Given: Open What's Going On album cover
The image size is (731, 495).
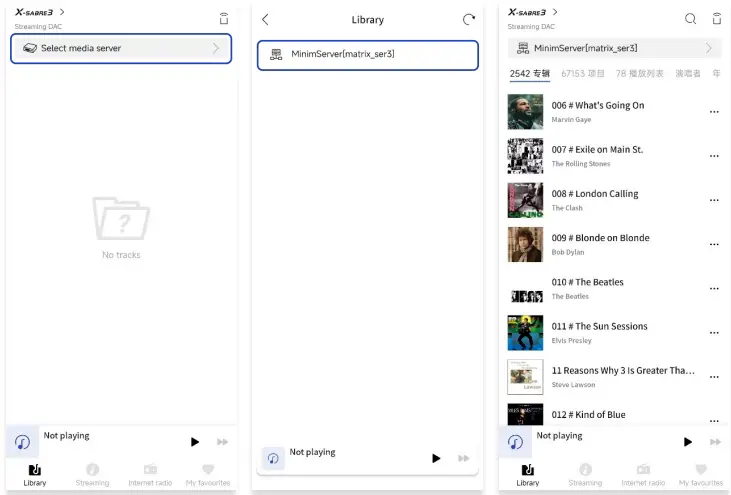Looking at the screenshot, I should (x=525, y=112).
